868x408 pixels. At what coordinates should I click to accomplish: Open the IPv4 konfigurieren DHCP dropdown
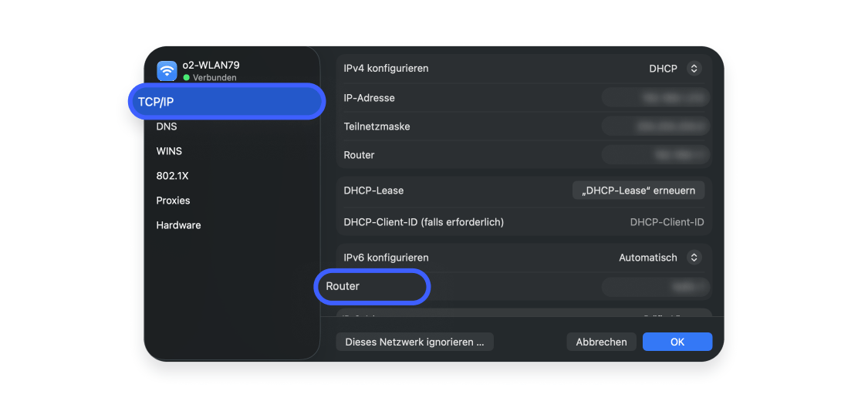pyautogui.click(x=674, y=69)
